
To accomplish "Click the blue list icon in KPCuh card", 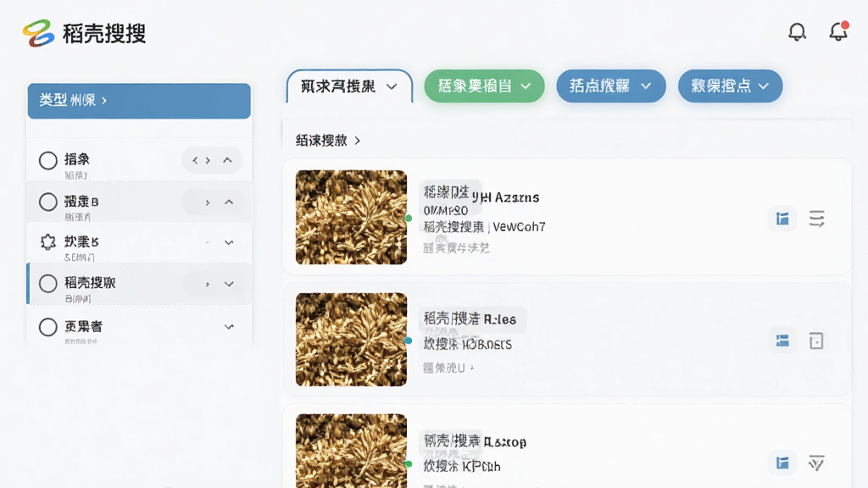I will click(x=782, y=463).
